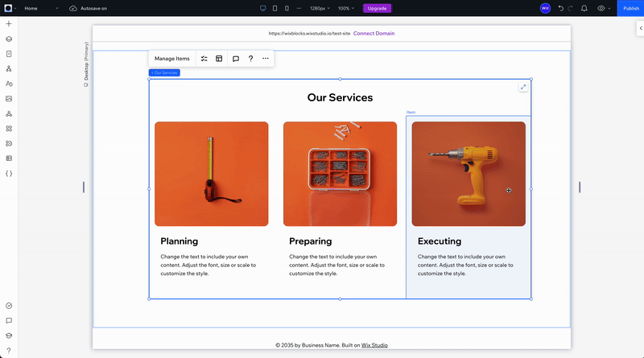The width and height of the screenshot is (644, 358).
Task: Select the Preparing title text
Action: tap(311, 241)
